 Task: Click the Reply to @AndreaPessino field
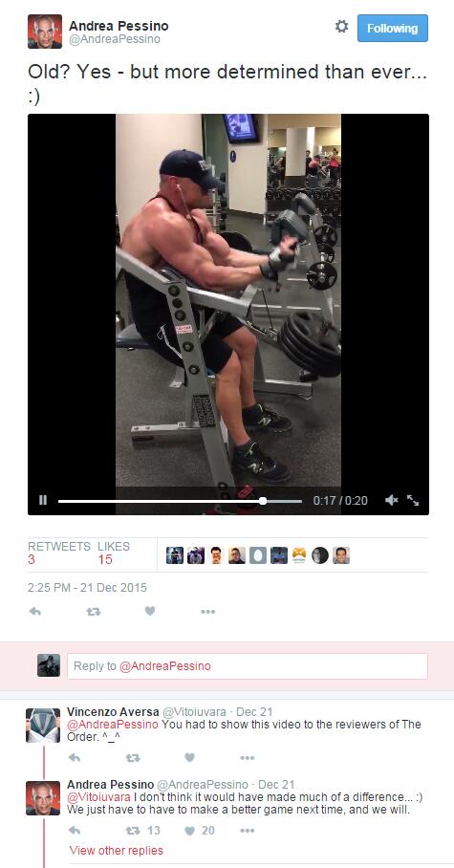click(247, 666)
